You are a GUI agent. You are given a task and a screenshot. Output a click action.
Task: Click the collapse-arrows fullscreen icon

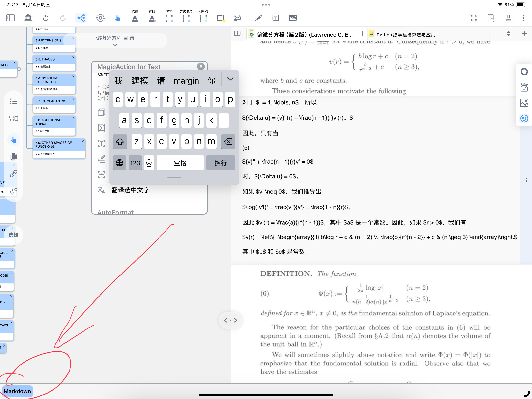473,18
